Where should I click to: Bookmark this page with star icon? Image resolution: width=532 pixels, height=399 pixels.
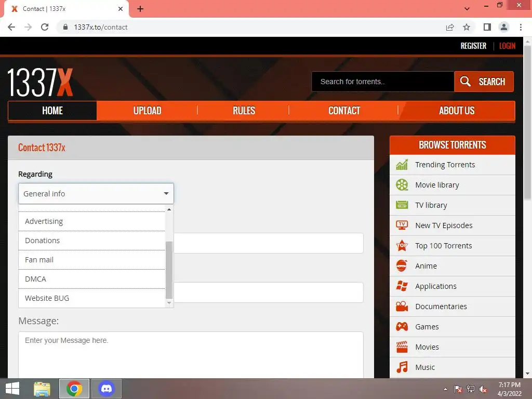point(467,27)
